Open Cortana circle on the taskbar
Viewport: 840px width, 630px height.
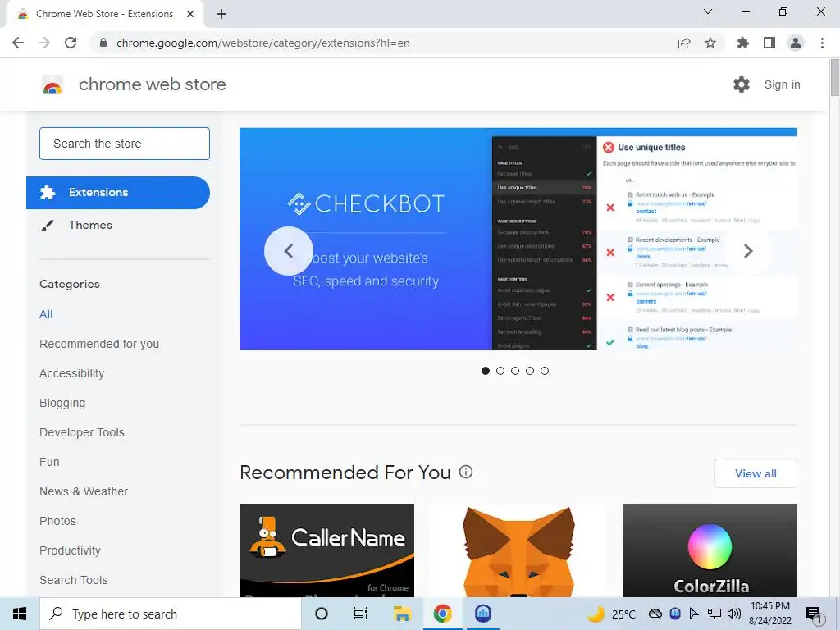[x=322, y=614]
